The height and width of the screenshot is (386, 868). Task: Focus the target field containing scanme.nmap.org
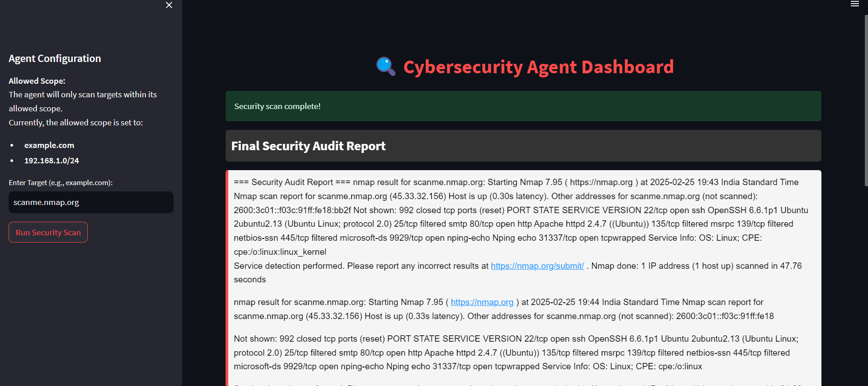pos(91,202)
